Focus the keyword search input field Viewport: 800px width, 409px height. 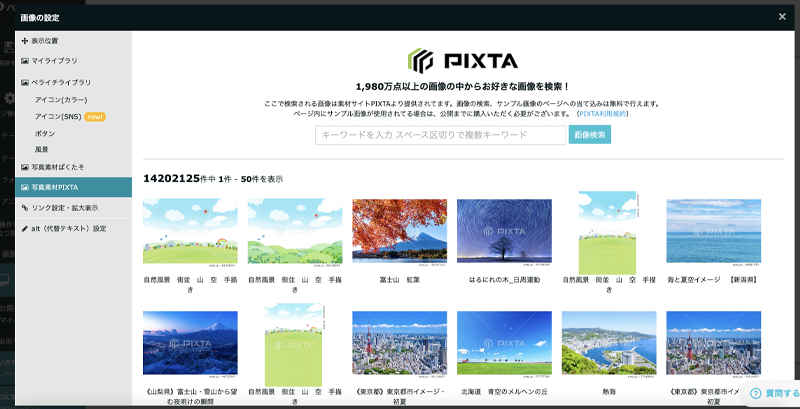(439, 135)
